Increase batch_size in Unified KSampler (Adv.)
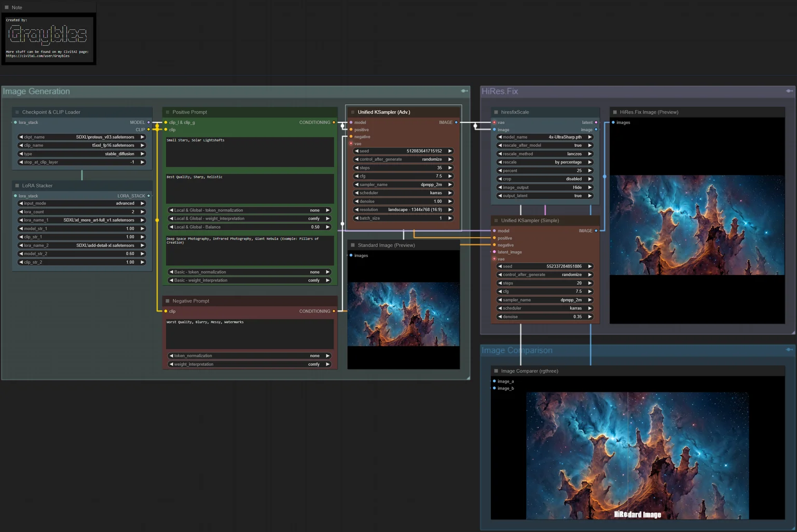Screen dimensions: 797x532 pyautogui.click(x=450, y=218)
